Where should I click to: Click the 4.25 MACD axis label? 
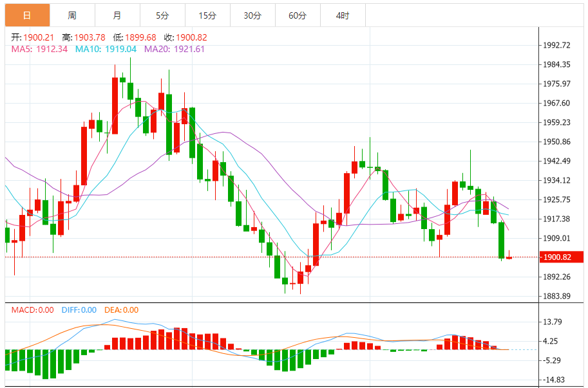551,341
